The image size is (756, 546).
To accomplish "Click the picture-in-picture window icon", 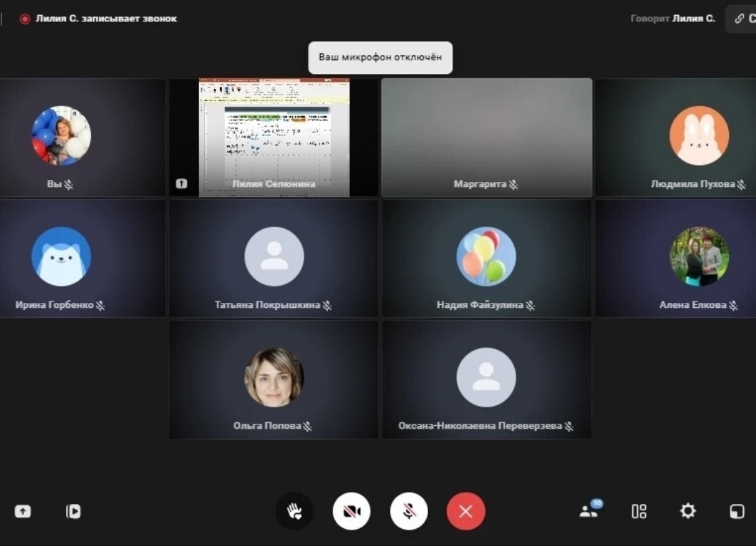I will pos(737,511).
